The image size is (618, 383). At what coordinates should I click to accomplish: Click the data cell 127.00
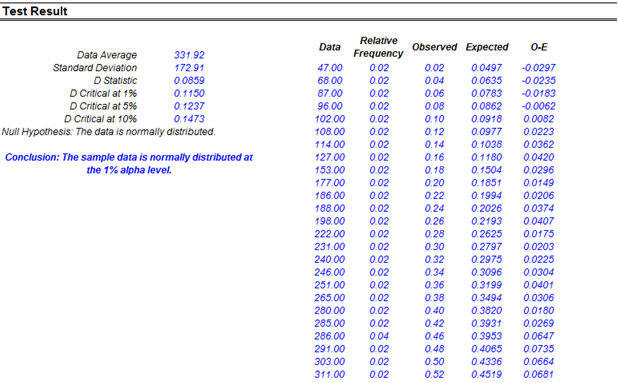(x=330, y=157)
